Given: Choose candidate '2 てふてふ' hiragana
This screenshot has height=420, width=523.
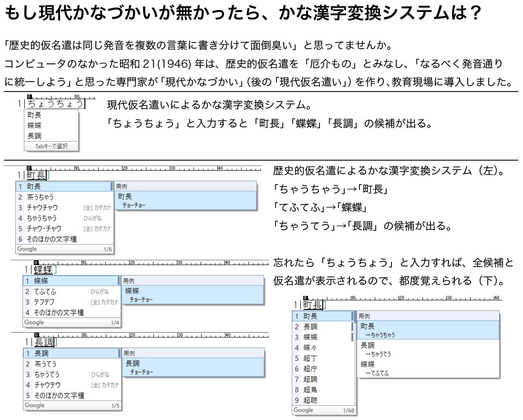Looking at the screenshot, I should [x=72, y=292].
